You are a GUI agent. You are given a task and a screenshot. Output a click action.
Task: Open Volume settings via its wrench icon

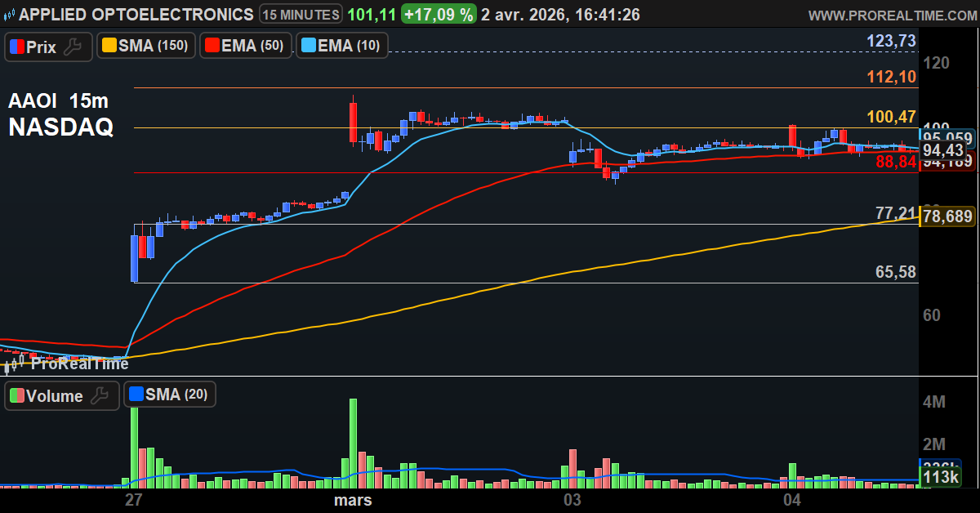tap(100, 395)
